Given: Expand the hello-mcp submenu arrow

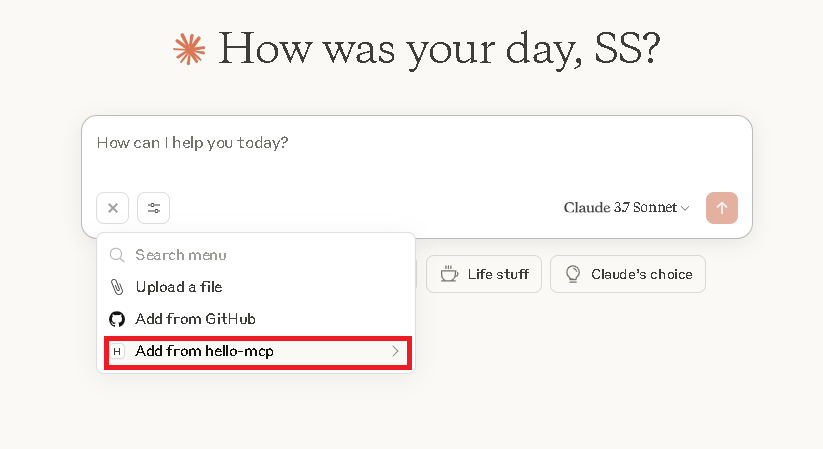Looking at the screenshot, I should pos(395,351).
